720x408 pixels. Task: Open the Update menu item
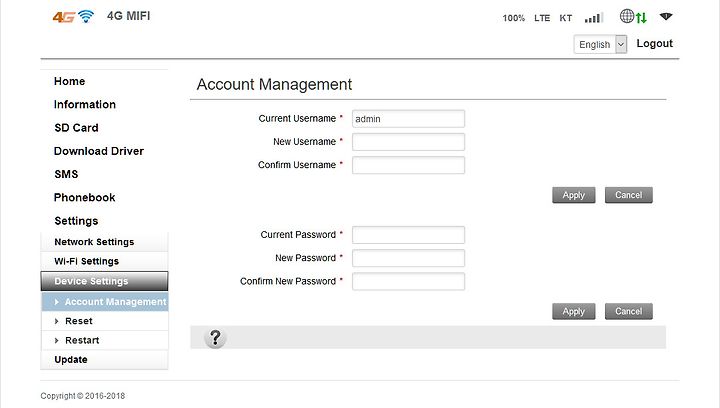104,360
